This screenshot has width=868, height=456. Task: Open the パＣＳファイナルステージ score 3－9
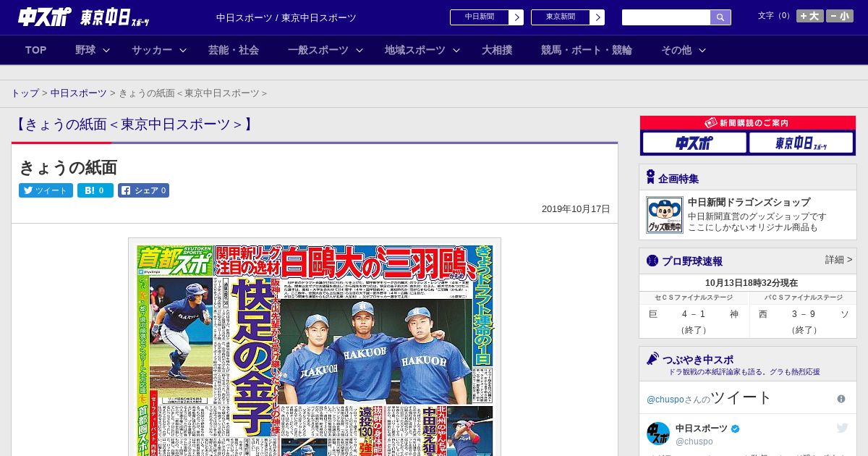(x=803, y=314)
